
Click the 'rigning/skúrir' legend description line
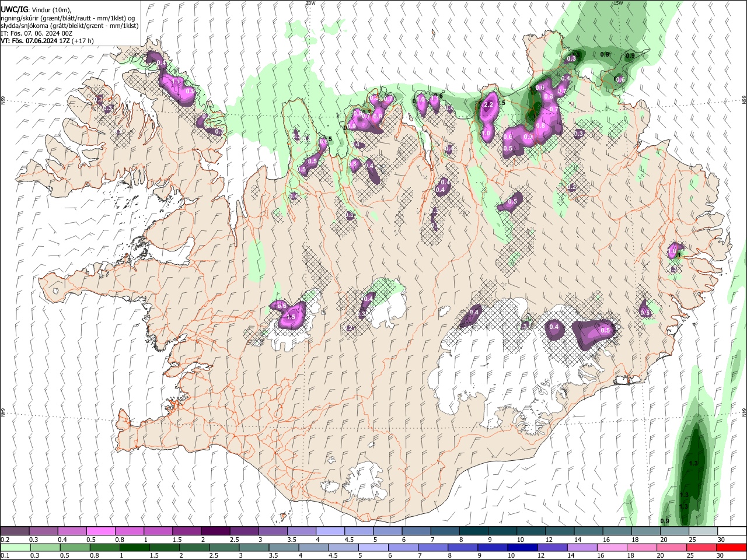click(68, 17)
